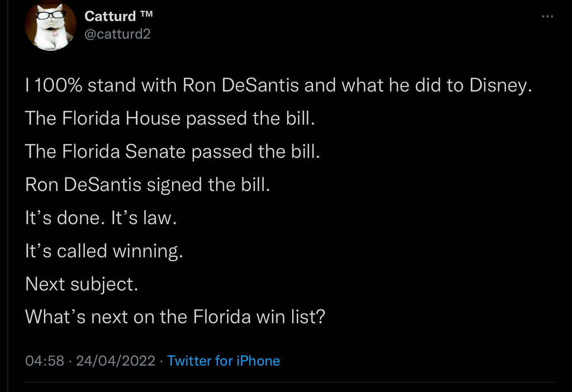Screen dimensions: 572x392
Task: Click the 04:58 tweet timestamp
Action: (45, 361)
